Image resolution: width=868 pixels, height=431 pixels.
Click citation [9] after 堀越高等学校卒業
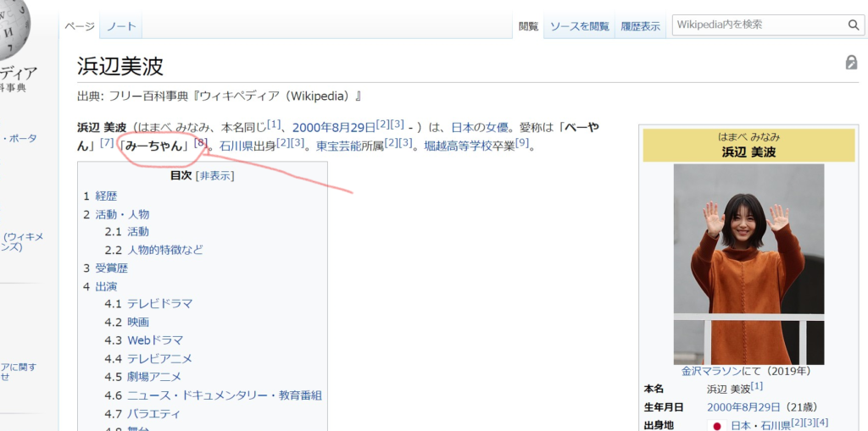pos(523,143)
